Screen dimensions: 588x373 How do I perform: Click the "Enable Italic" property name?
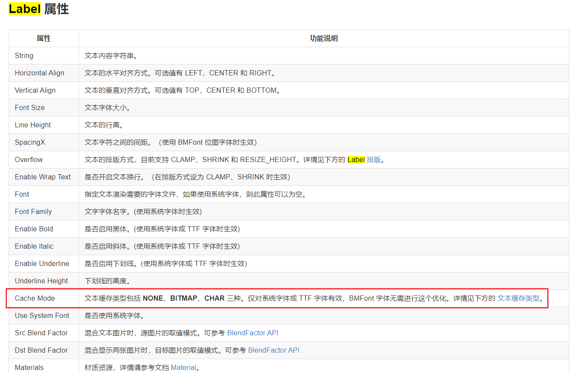click(x=34, y=246)
